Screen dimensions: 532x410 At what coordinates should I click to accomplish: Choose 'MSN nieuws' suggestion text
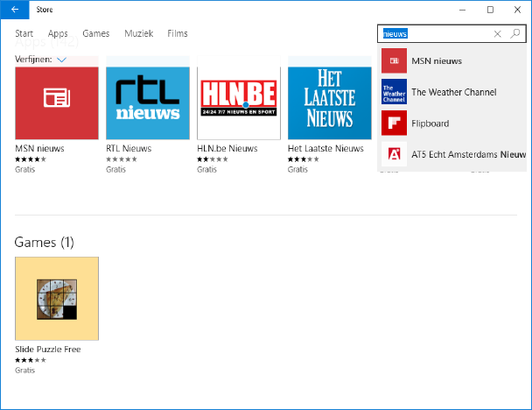(437, 61)
